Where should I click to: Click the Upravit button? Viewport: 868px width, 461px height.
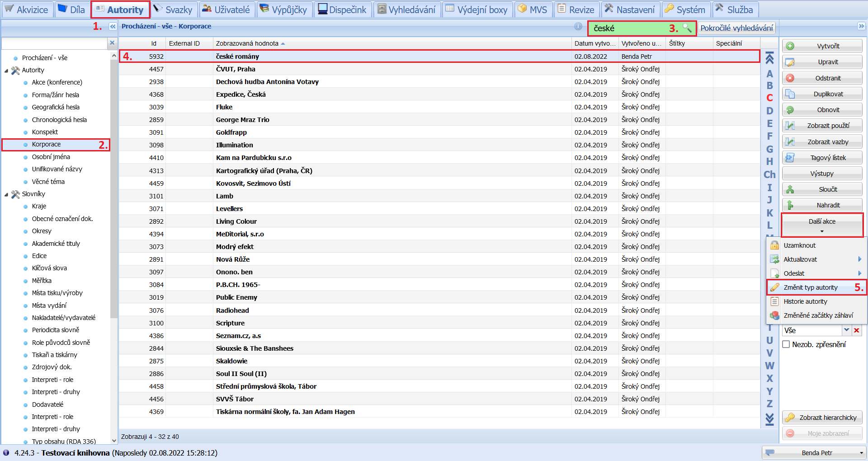(x=822, y=62)
